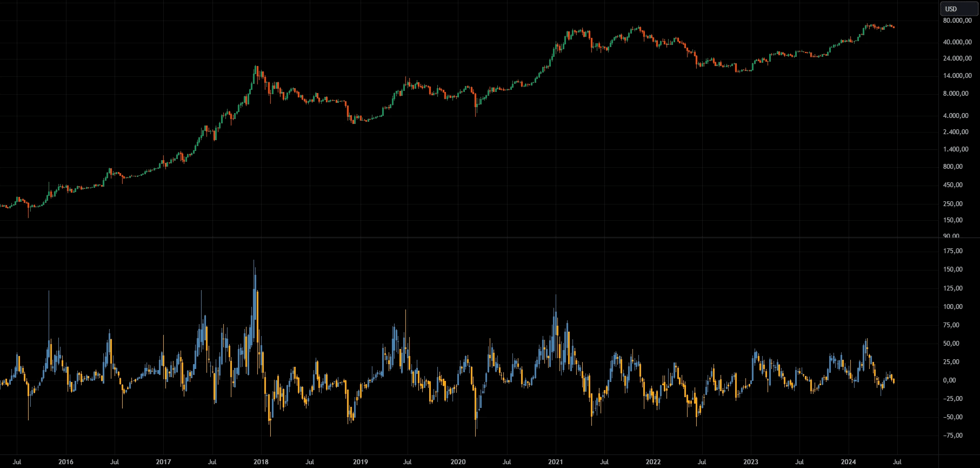The image size is (980, 468).
Task: Click the 450,00 price axis label
Action: coord(953,185)
